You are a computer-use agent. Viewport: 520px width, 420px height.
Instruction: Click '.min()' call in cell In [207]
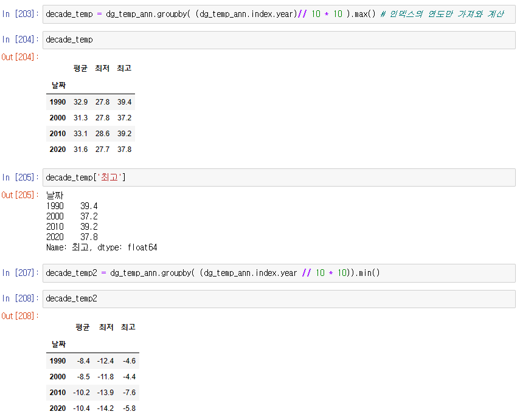(367, 273)
